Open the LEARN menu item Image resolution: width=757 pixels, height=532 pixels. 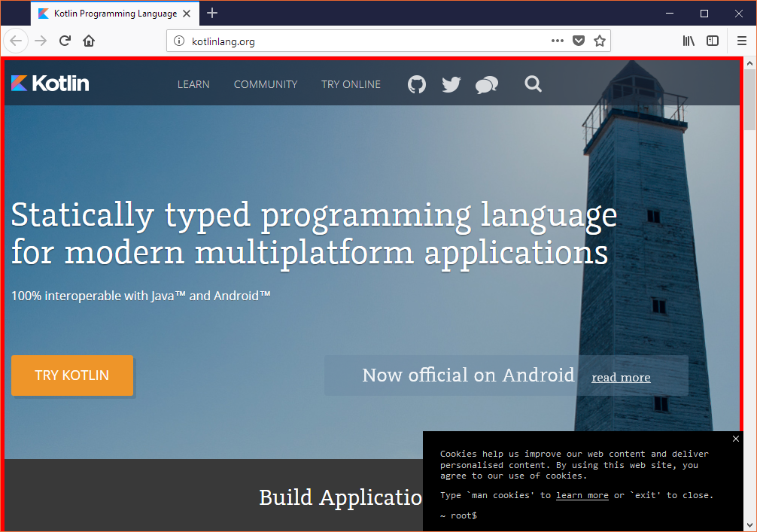point(193,84)
